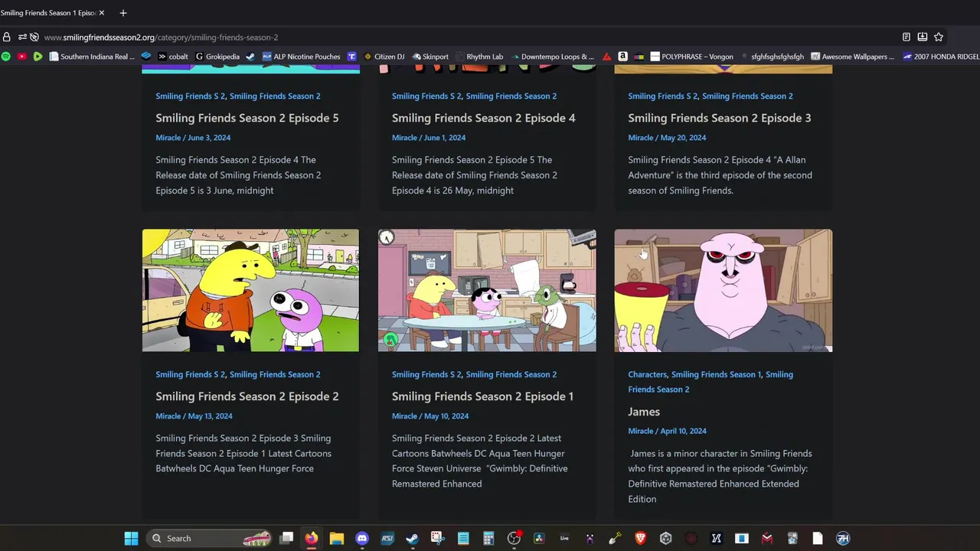Open Southern Indiana Real bookmark
Screen dimensions: 980x551
92,57
